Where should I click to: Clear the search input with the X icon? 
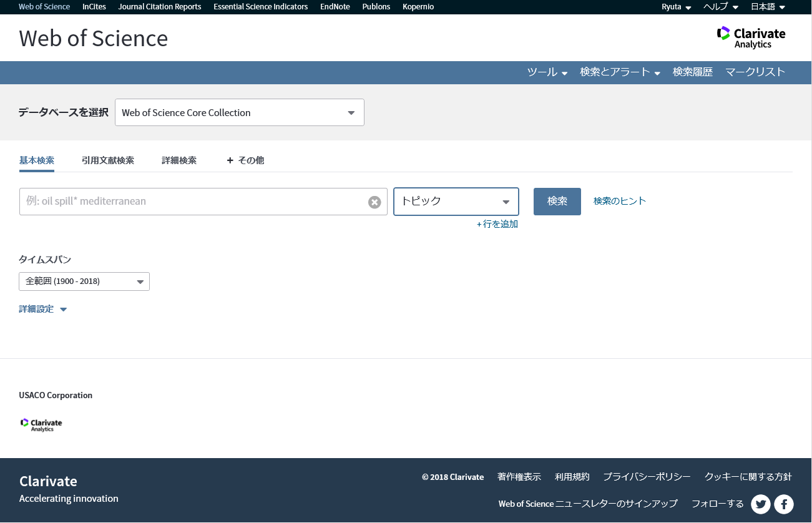pos(374,202)
